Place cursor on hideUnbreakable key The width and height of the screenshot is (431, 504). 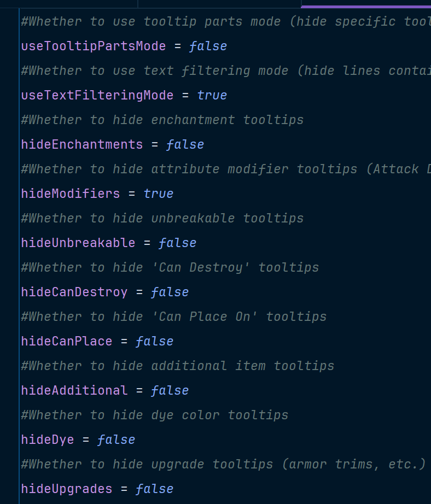[x=78, y=243]
